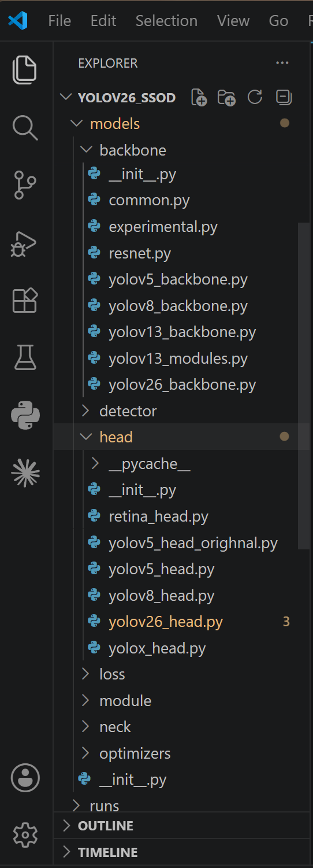
Task: Open the Go menu
Action: [278, 21]
